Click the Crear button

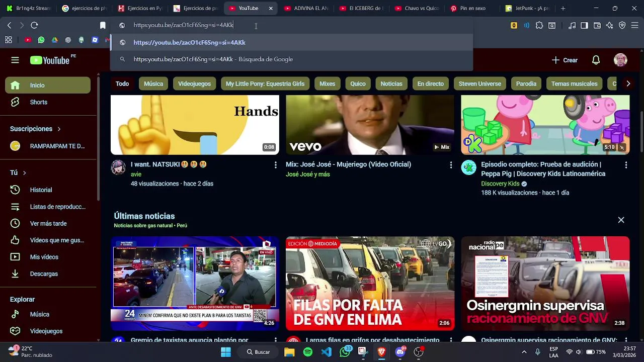coord(565,60)
